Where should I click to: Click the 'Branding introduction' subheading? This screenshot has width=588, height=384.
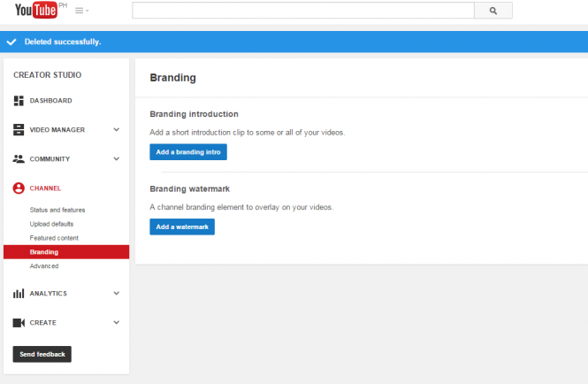pos(194,114)
